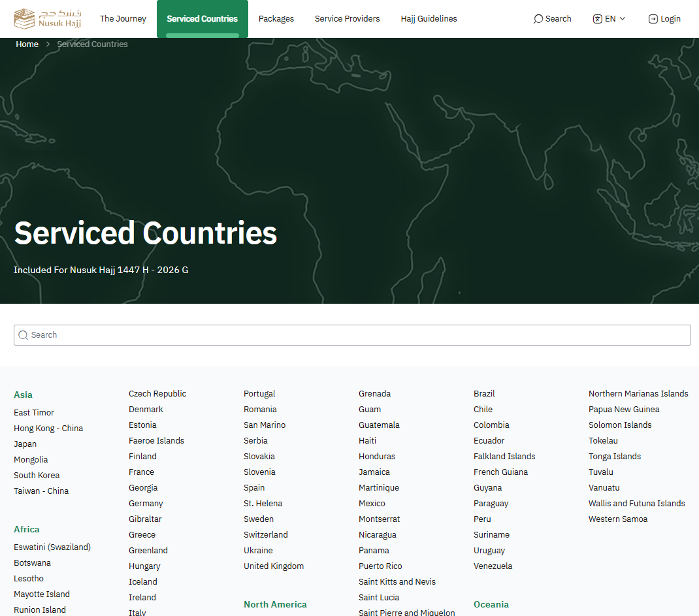Screen dimensions: 699x616
Task: Select the Serviced Countries tab
Action: point(203,19)
